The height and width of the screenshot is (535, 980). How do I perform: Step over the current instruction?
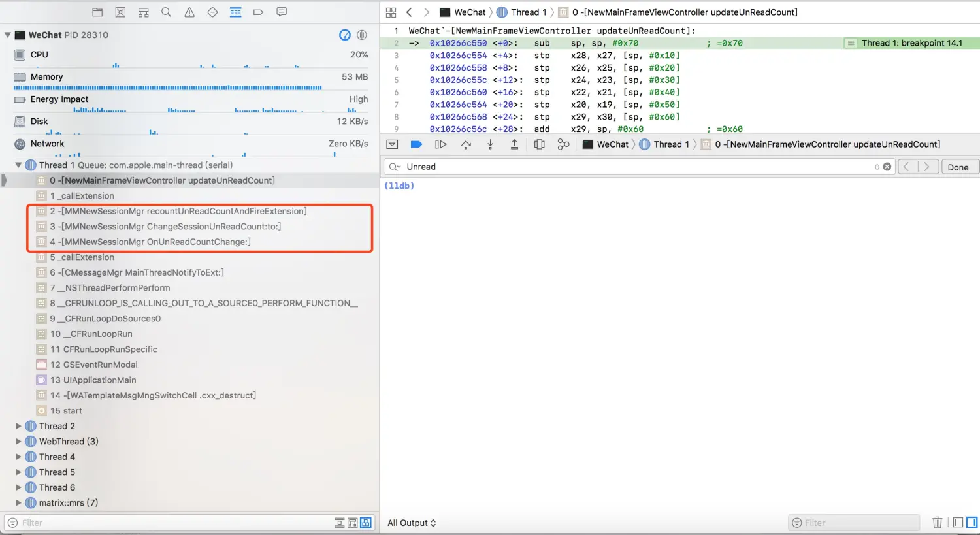tap(465, 144)
